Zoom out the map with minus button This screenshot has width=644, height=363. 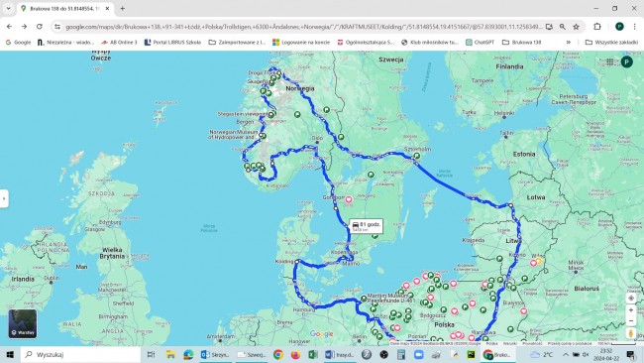coord(631,320)
